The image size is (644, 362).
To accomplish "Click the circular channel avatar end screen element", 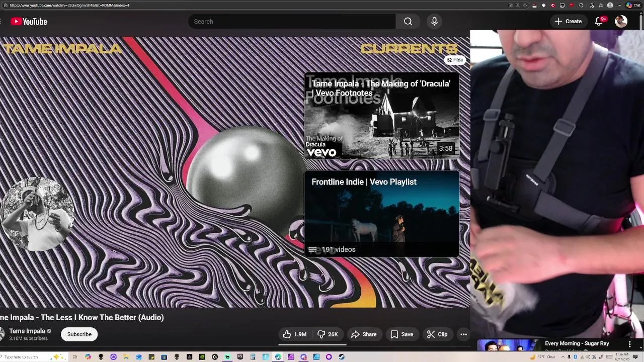I will (38, 214).
